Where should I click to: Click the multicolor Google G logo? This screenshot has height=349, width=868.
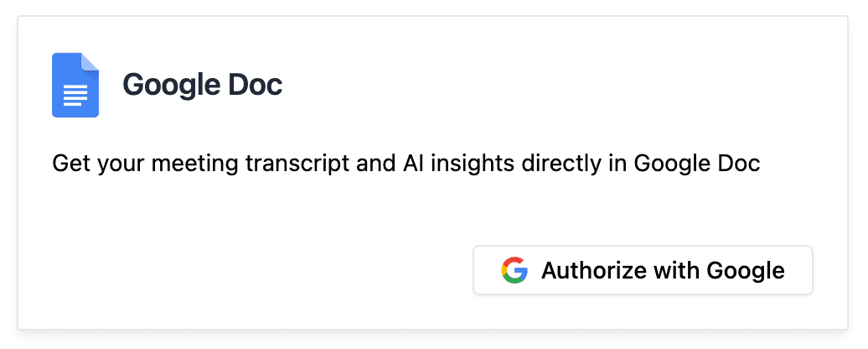tap(514, 270)
